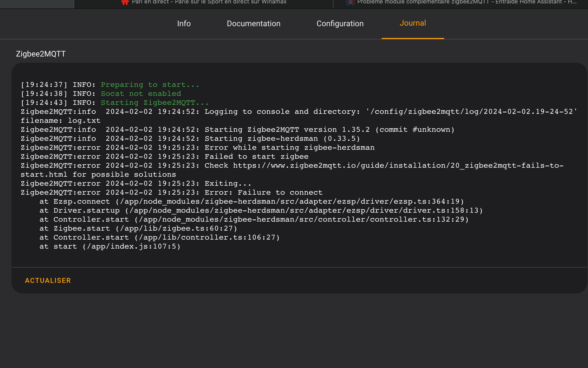Screen dimensions: 588x368
Task: Click the 'Starting Zigbee2MQTT...' green log line
Action: [155, 103]
